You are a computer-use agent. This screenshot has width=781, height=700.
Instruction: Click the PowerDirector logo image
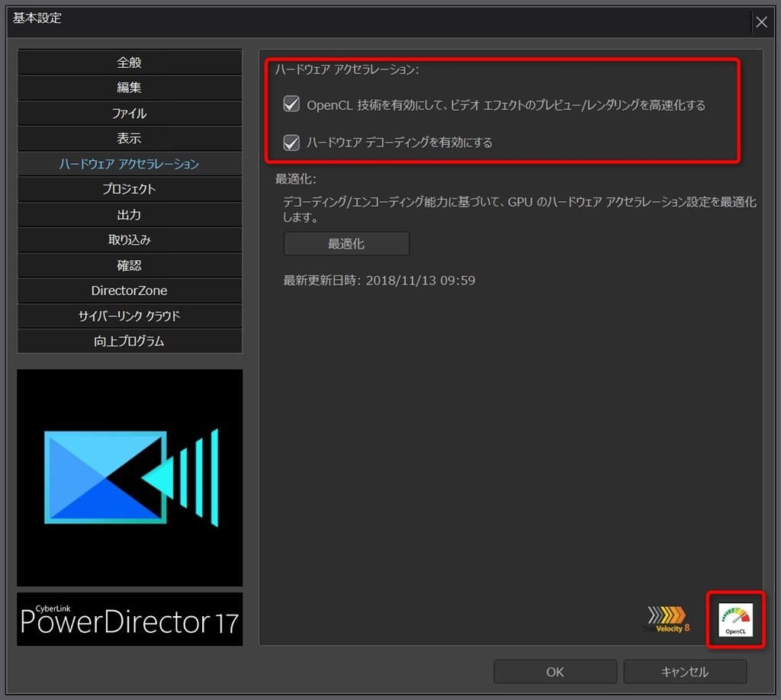[130, 477]
